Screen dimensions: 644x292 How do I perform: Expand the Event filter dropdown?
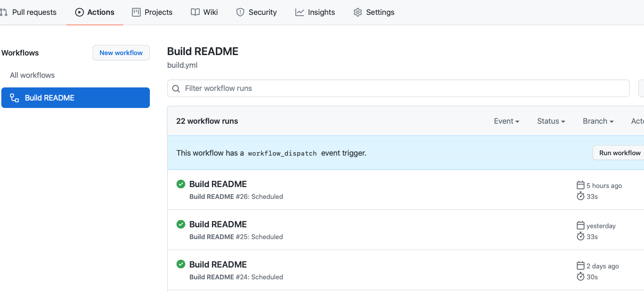pyautogui.click(x=506, y=121)
